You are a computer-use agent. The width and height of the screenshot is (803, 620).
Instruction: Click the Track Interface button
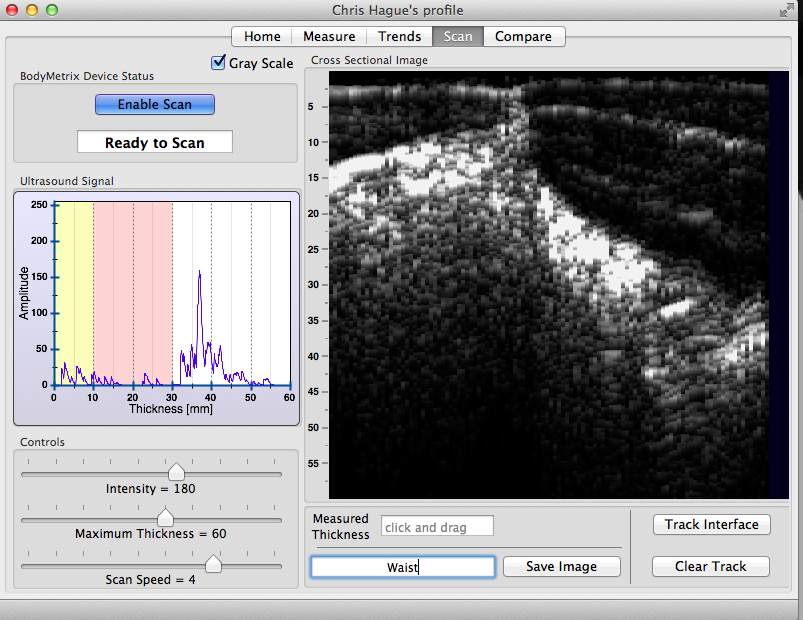[711, 524]
